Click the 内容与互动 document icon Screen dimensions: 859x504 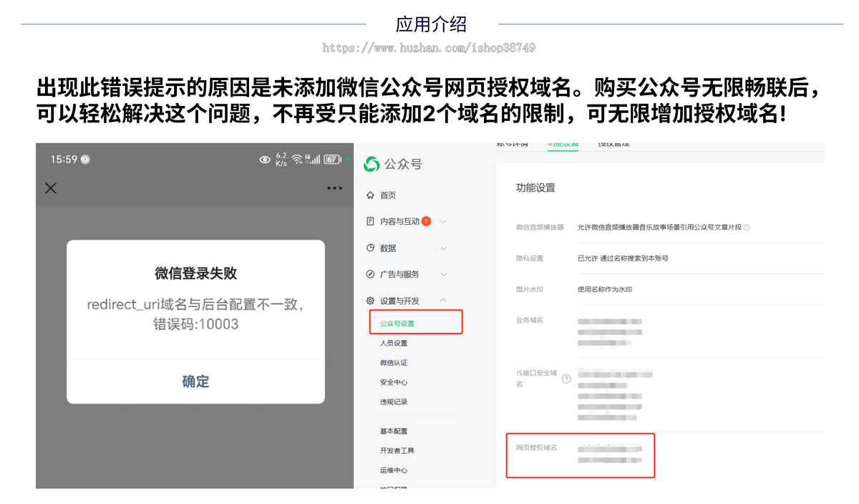tap(370, 222)
